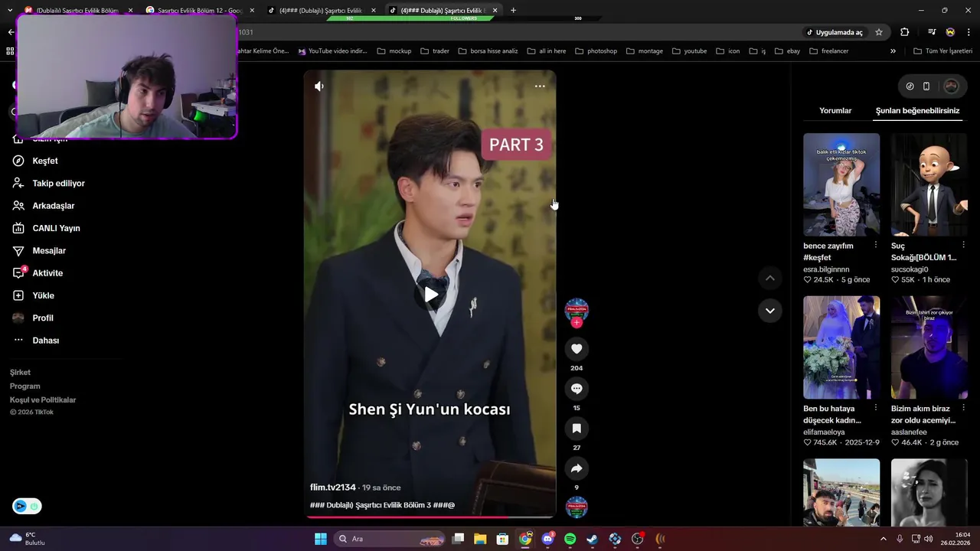Open the profile avatar top right
This screenshot has height=551, width=980.
(x=951, y=86)
